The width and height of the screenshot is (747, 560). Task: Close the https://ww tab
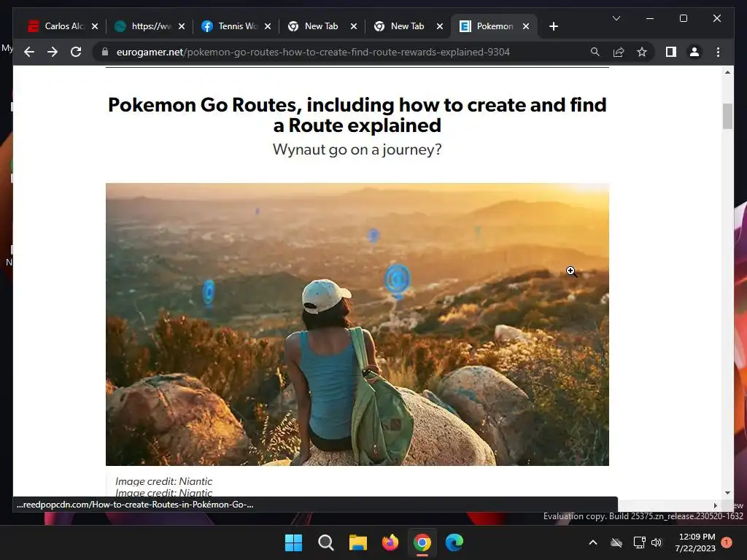click(182, 26)
